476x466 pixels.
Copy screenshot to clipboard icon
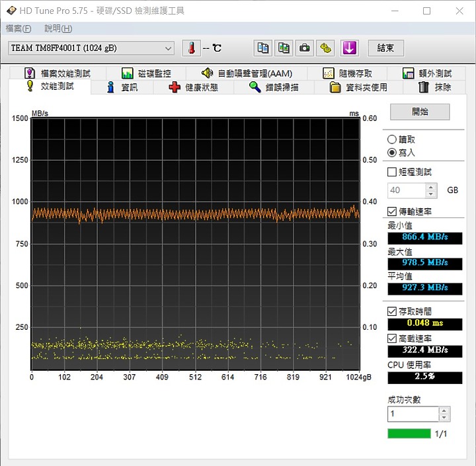coord(284,48)
